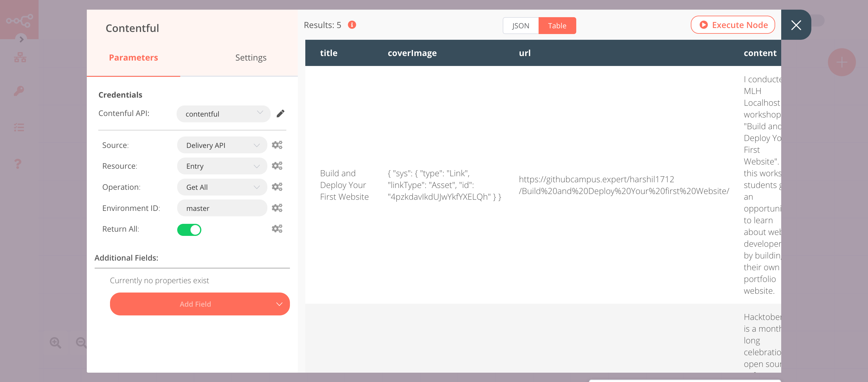Switch to the Settings tab
Screen dimensions: 868x382
251,57
